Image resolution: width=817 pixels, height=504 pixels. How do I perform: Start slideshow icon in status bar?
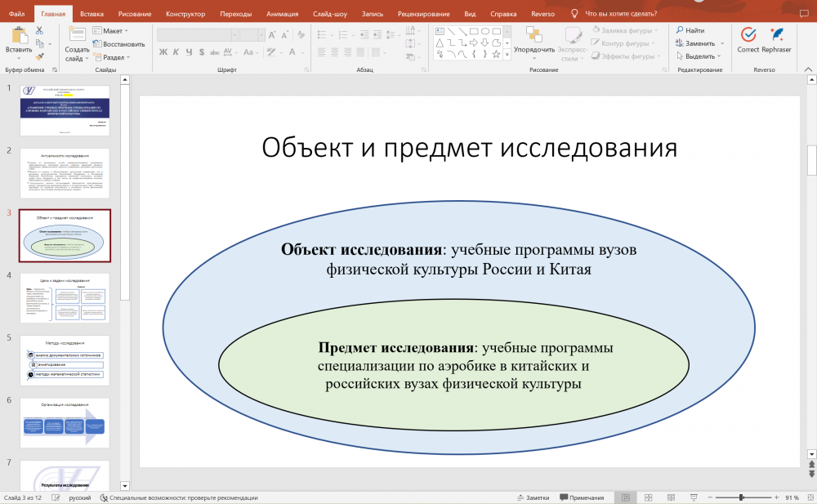pyautogui.click(x=694, y=497)
